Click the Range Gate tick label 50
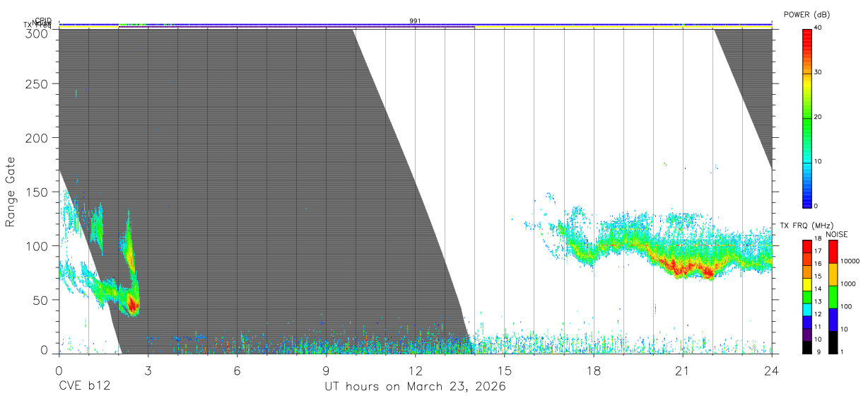This screenshot has width=868, height=401. click(41, 300)
